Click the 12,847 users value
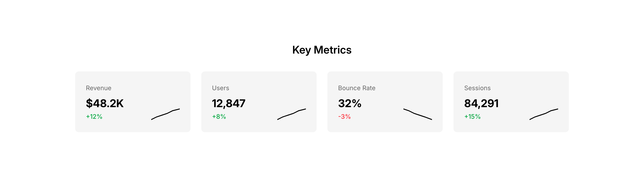This screenshot has width=644, height=175. pos(229,103)
